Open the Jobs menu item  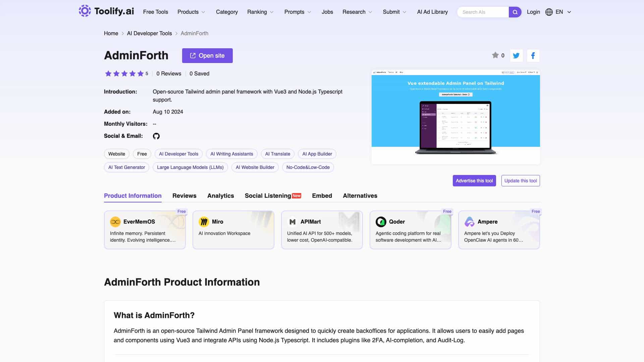click(327, 12)
